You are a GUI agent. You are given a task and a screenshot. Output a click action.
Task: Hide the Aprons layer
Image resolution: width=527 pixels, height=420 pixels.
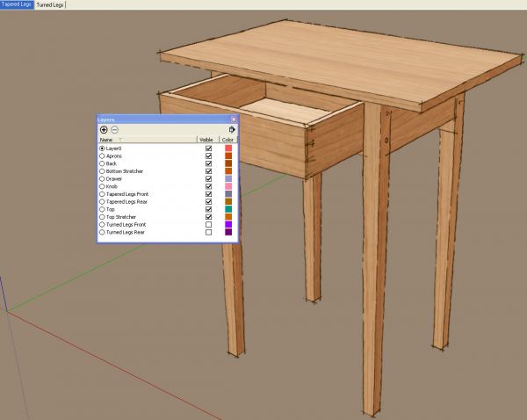[x=208, y=156]
